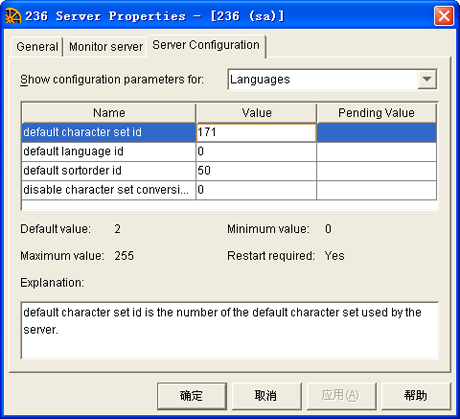Screen dimensions: 460x419
Task: Click the Languages combo box field
Action: pos(332,79)
